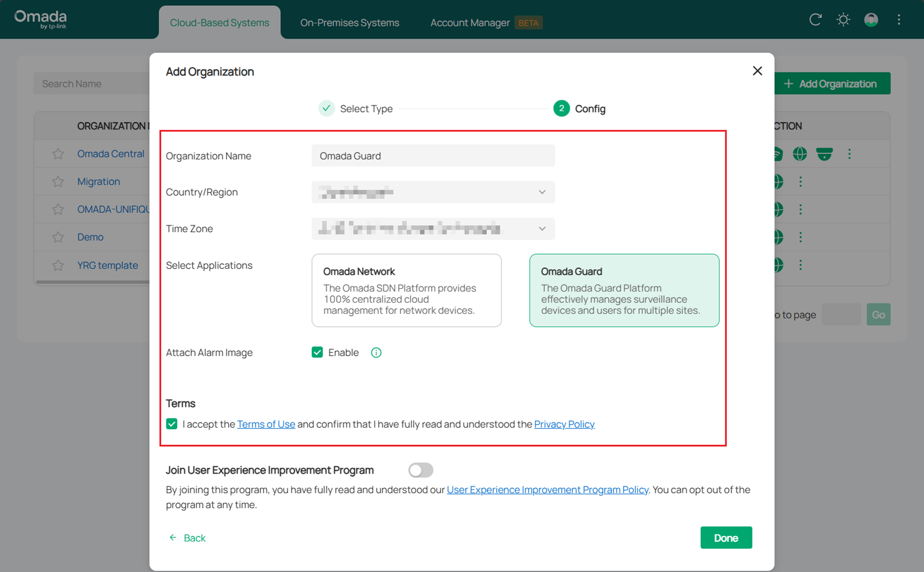This screenshot has height=572, width=924.
Task: Favorite the OMADA-UNIFIQUE organization star
Action: [58, 209]
